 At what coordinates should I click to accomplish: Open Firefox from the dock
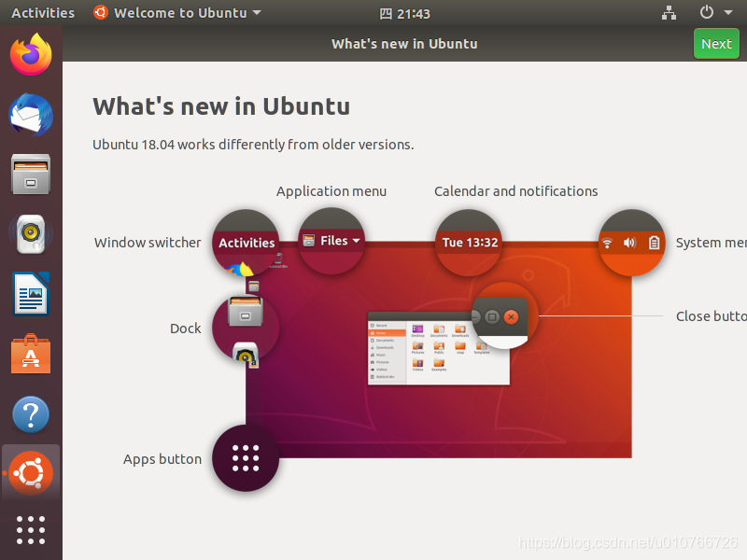(31, 54)
